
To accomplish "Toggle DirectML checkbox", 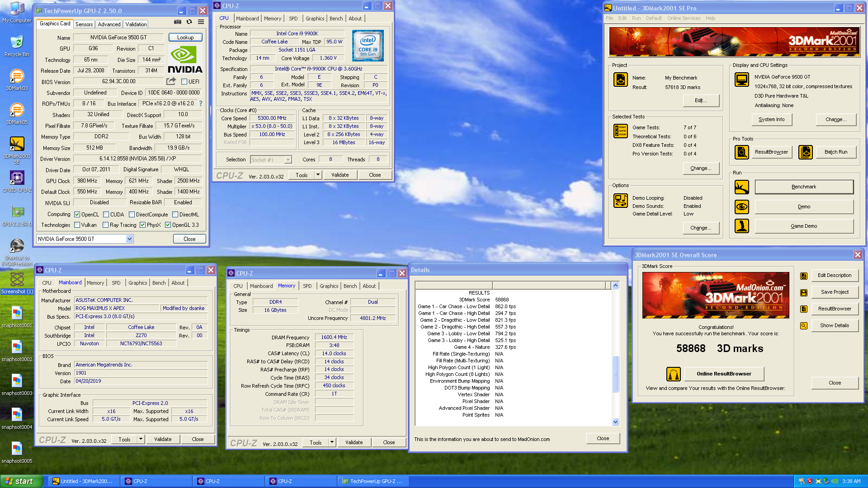I will click(x=175, y=215).
